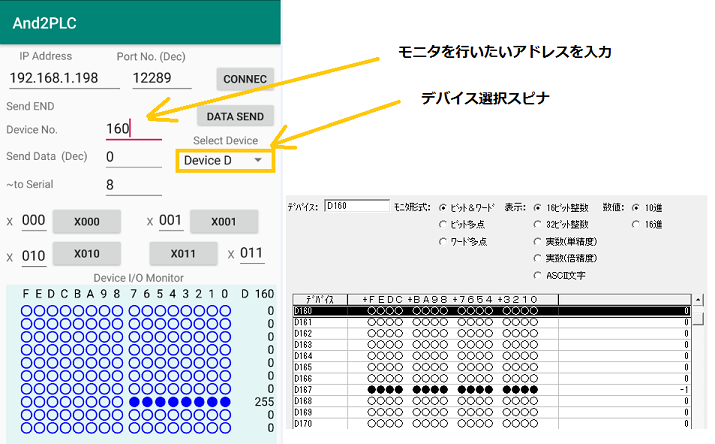Viewport: 715px width, 444px height.
Task: Tap the X011 button
Action: pos(183,253)
